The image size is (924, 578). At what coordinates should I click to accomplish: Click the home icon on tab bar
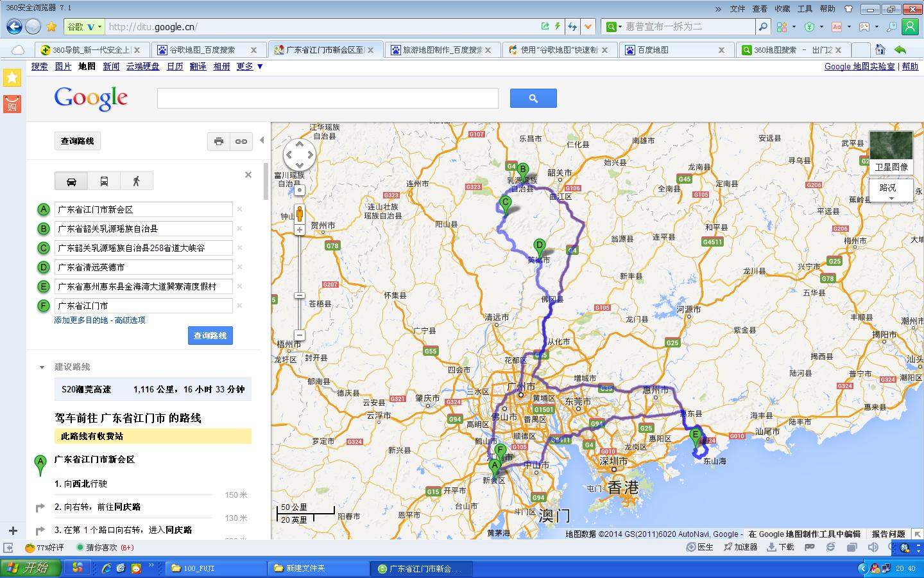click(880, 49)
